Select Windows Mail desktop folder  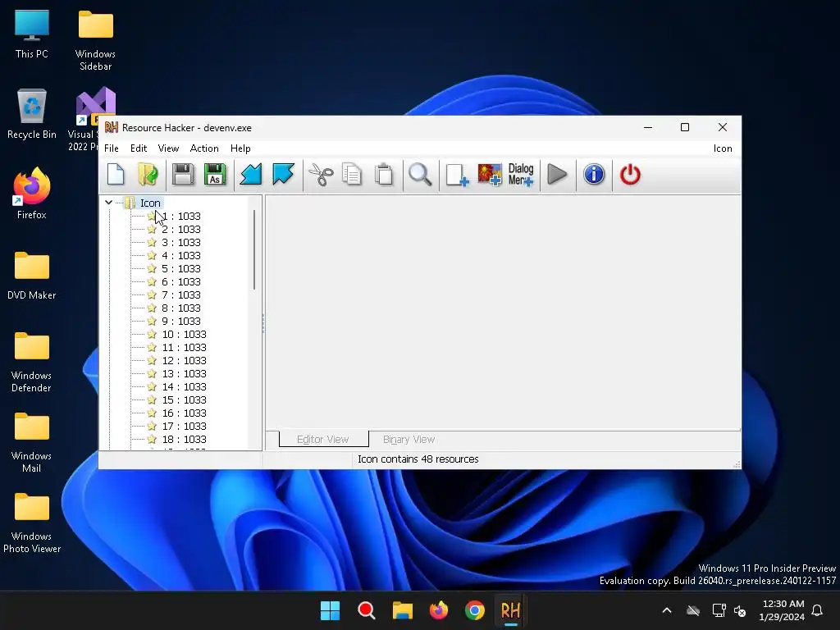[32, 442]
